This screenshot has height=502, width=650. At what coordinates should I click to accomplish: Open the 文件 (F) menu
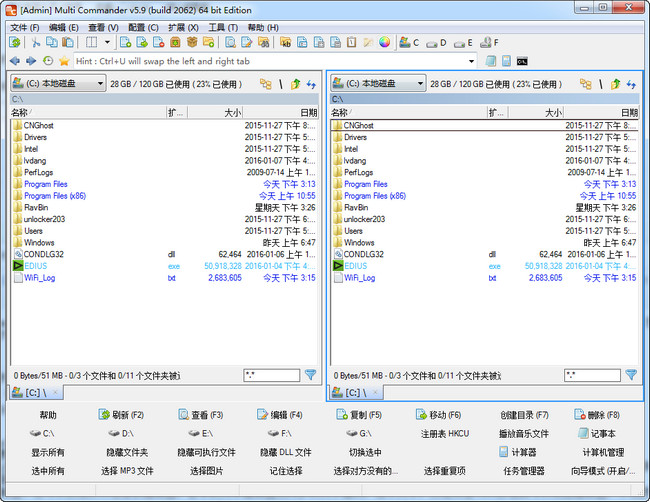(x=25, y=28)
